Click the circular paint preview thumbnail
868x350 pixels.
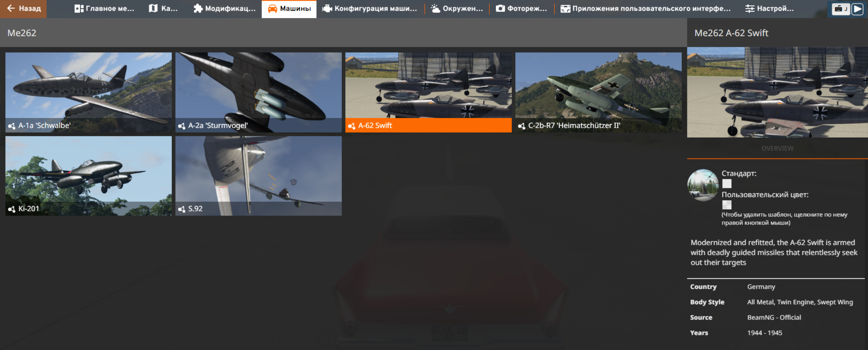coord(703,185)
